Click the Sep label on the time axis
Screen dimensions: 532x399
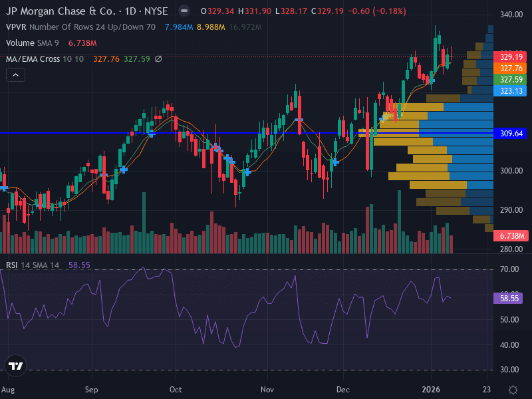92,390
